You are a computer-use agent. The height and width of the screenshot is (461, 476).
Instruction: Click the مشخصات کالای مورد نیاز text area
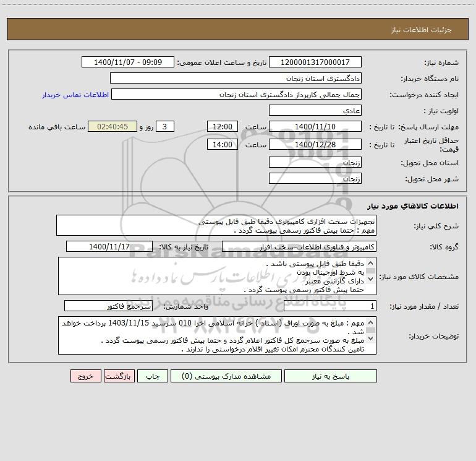coord(217,276)
